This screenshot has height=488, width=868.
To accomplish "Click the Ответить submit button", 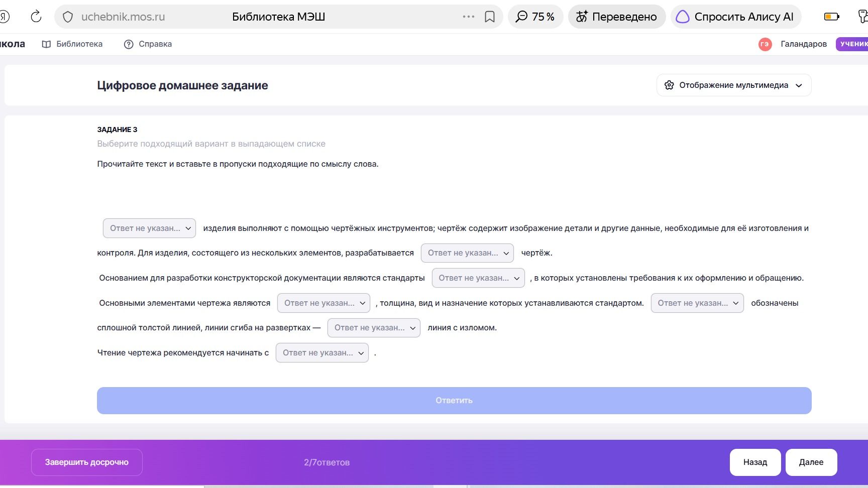I will point(454,401).
